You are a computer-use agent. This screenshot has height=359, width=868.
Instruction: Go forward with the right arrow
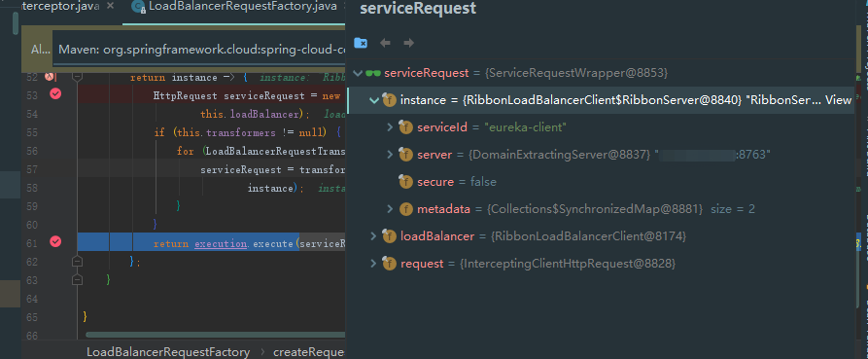tap(408, 43)
